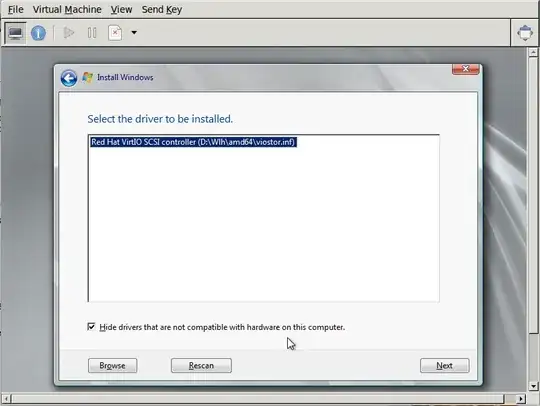This screenshot has height=406, width=540.
Task: Click the vertical scrollbar down arrow
Action: click(533, 386)
